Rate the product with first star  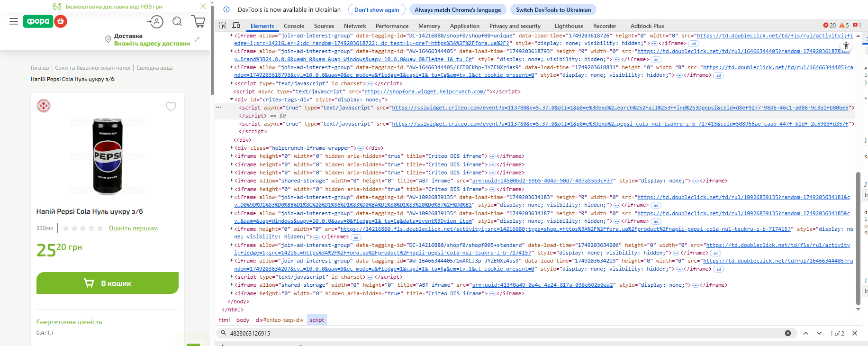click(66, 228)
